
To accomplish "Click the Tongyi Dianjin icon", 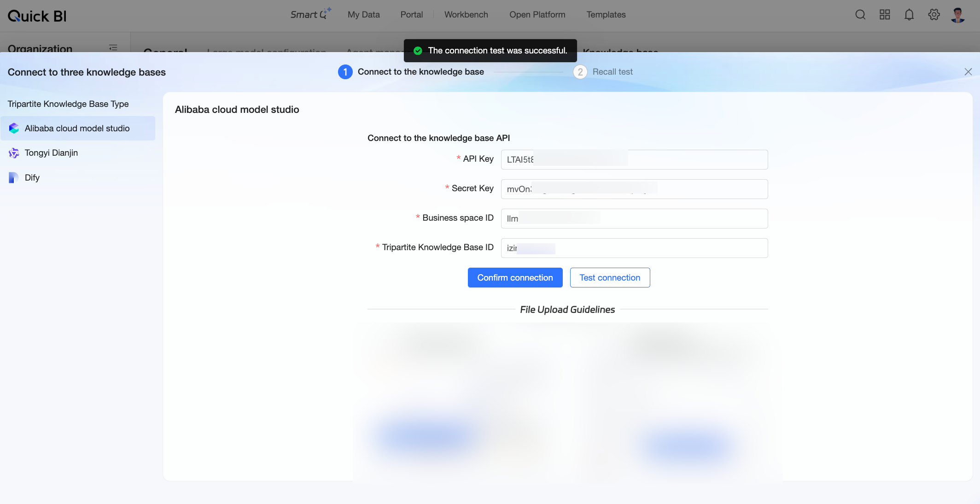I will coord(14,153).
